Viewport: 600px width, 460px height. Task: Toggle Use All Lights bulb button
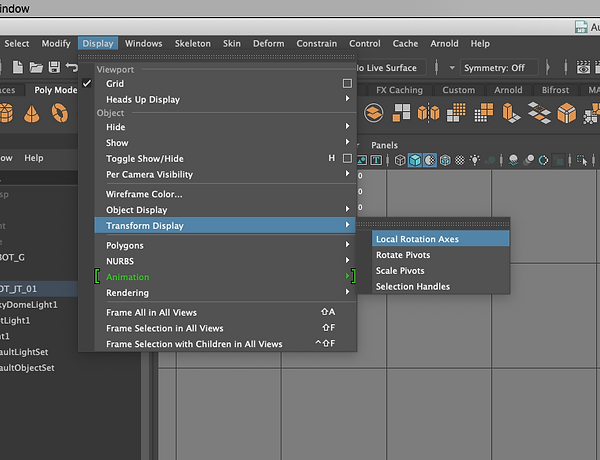click(474, 160)
